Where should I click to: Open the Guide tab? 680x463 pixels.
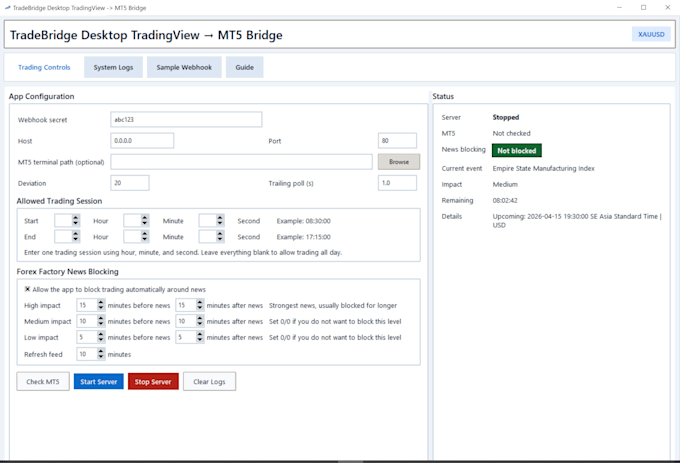pyautogui.click(x=245, y=67)
